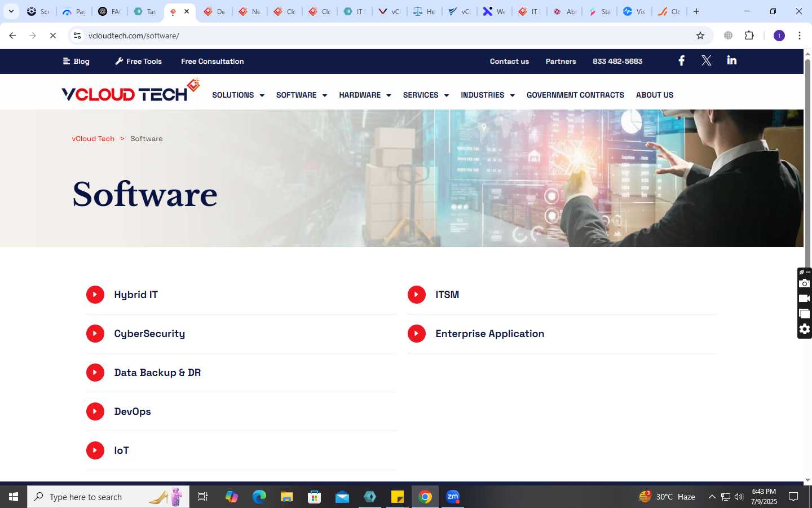
Task: Click the red arrow icon beside DevOps
Action: [x=95, y=411]
